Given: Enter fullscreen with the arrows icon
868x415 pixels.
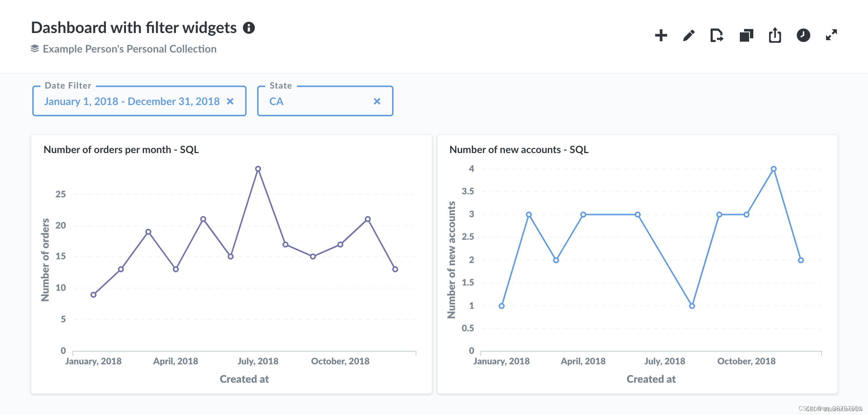Looking at the screenshot, I should coord(831,35).
